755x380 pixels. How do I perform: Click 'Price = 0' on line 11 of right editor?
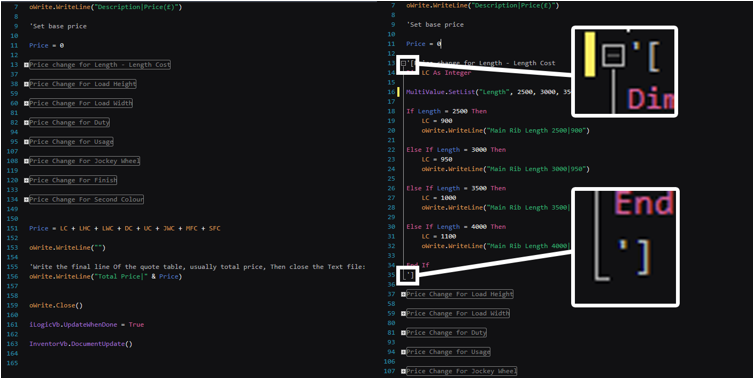423,44
